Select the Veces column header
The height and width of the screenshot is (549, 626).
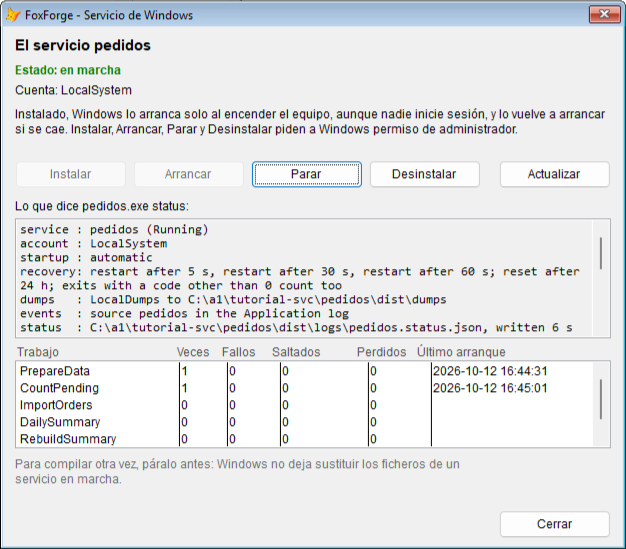tap(193, 352)
